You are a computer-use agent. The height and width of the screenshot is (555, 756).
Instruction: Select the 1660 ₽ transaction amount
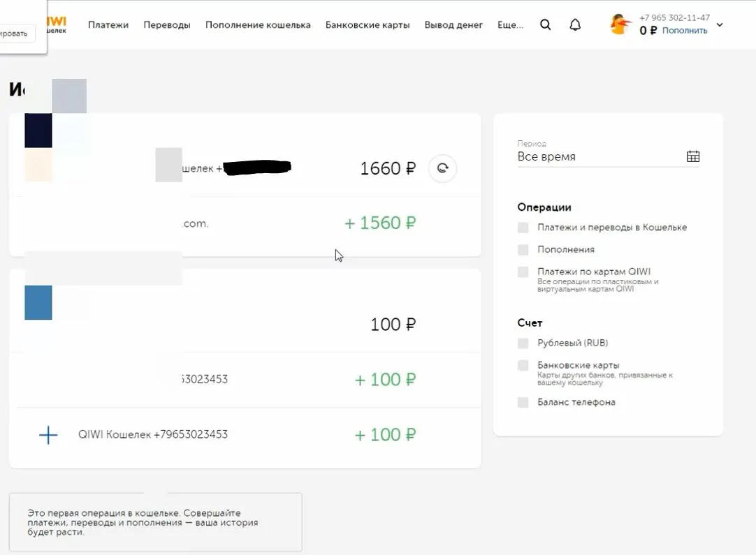[x=388, y=169]
